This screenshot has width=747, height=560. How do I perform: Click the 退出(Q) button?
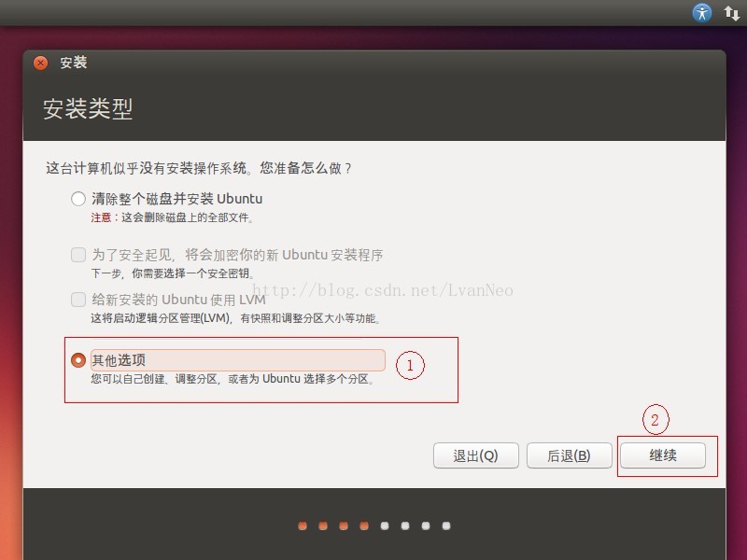tap(475, 455)
